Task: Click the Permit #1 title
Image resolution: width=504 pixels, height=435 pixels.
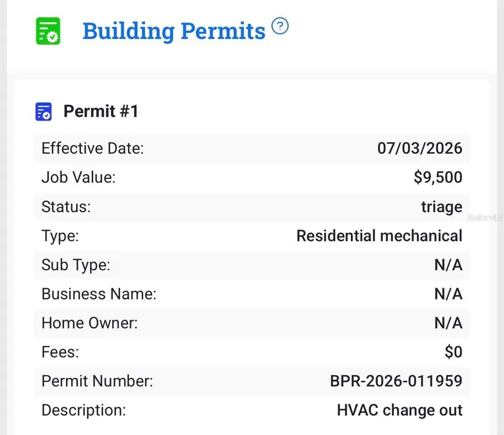Action: pos(101,111)
